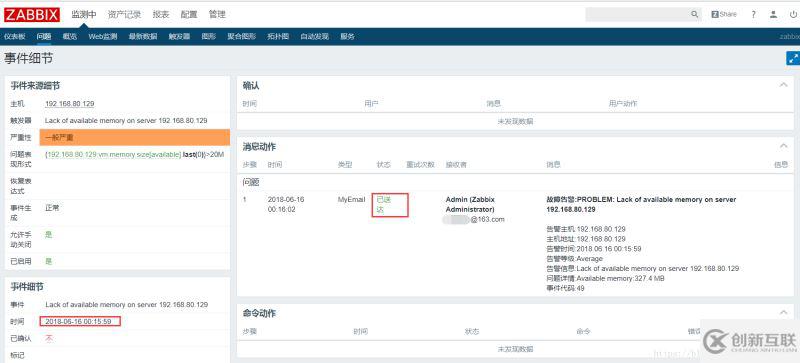This screenshot has height=363, width=800.
Task: Click the 未发现数据 text in 确认 panel
Action: [x=516, y=121]
